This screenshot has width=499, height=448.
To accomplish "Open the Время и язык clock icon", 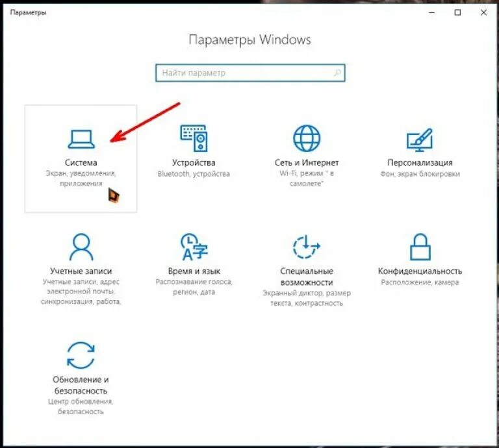I will coord(194,247).
